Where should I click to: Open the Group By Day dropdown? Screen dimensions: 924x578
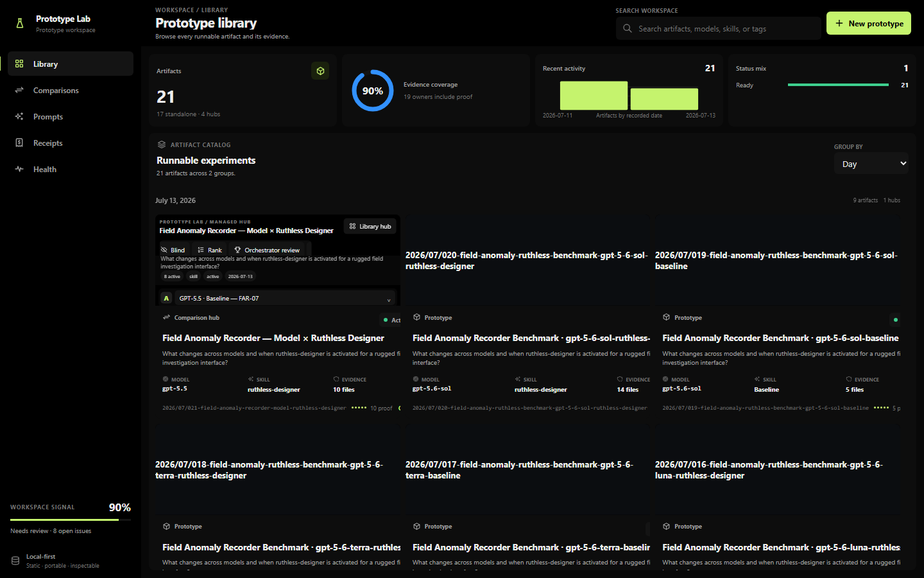coord(871,164)
